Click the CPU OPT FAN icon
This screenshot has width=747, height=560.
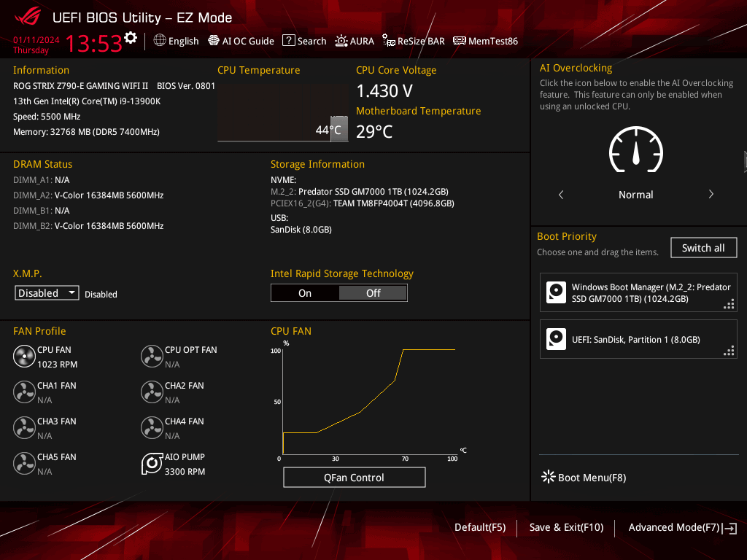pos(152,356)
